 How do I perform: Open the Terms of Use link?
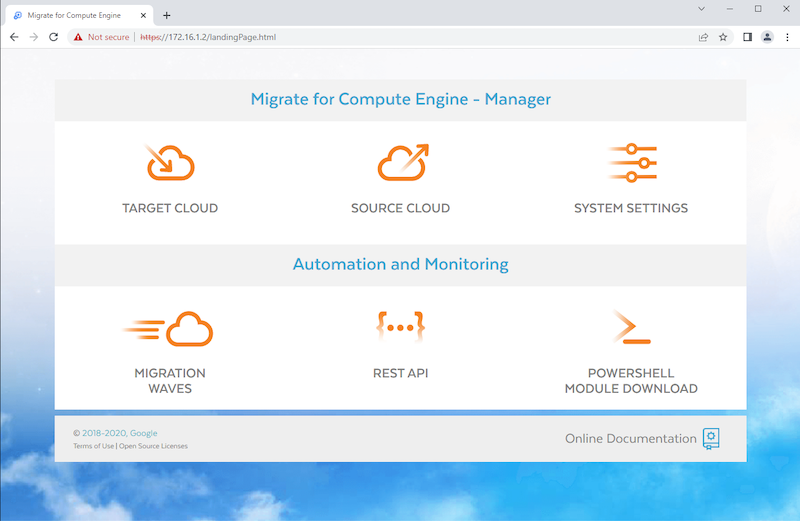[x=93, y=446]
